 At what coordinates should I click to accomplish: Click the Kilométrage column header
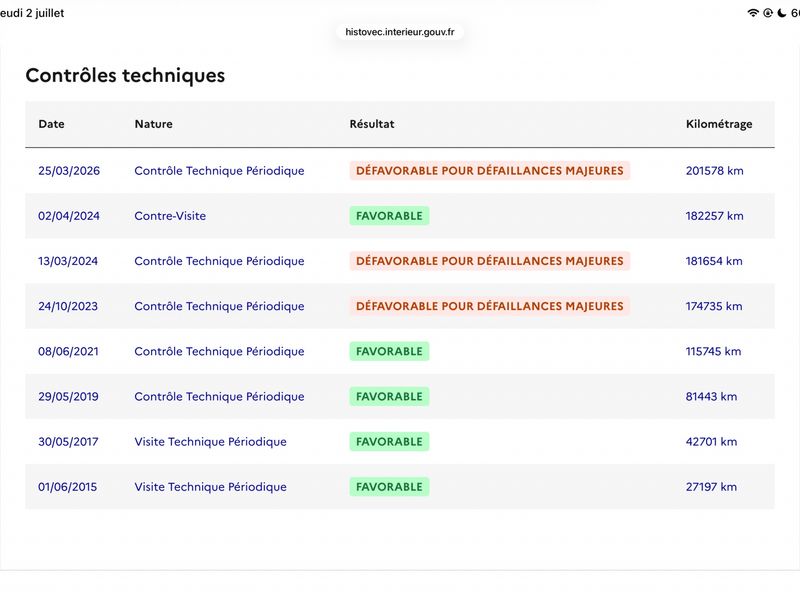719,124
